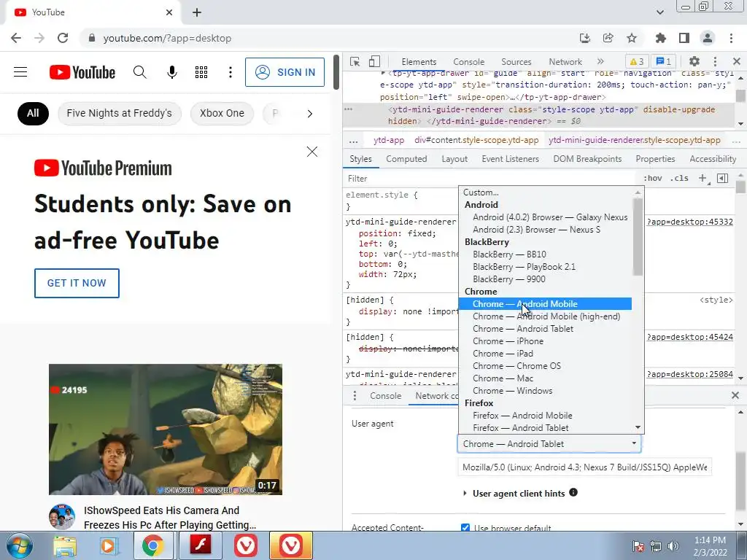This screenshot has width=747, height=560.
Task: Select Chrome — Android Mobile option
Action: click(x=545, y=304)
